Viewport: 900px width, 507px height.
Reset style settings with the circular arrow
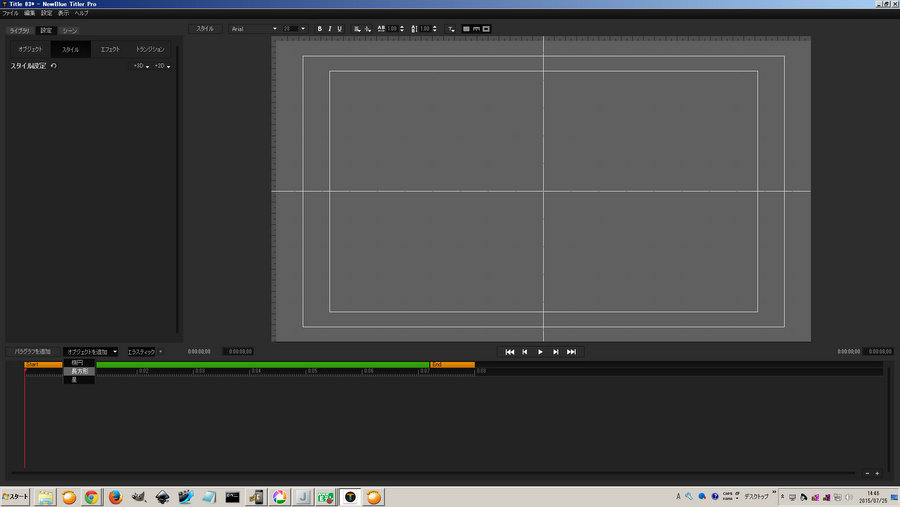[x=53, y=66]
